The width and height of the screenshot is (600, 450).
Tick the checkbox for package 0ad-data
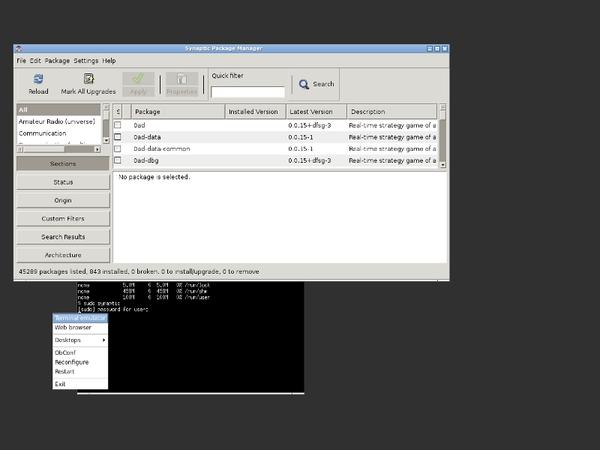point(117,137)
